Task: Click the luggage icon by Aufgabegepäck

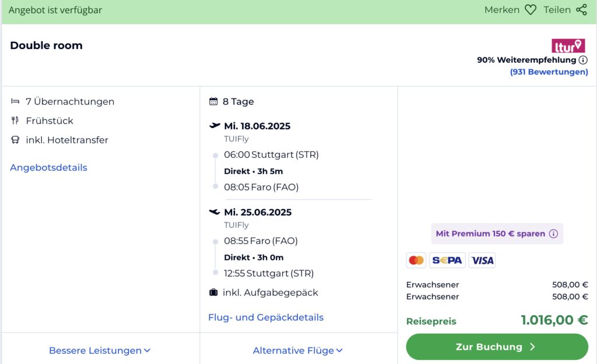Action: coord(213,292)
